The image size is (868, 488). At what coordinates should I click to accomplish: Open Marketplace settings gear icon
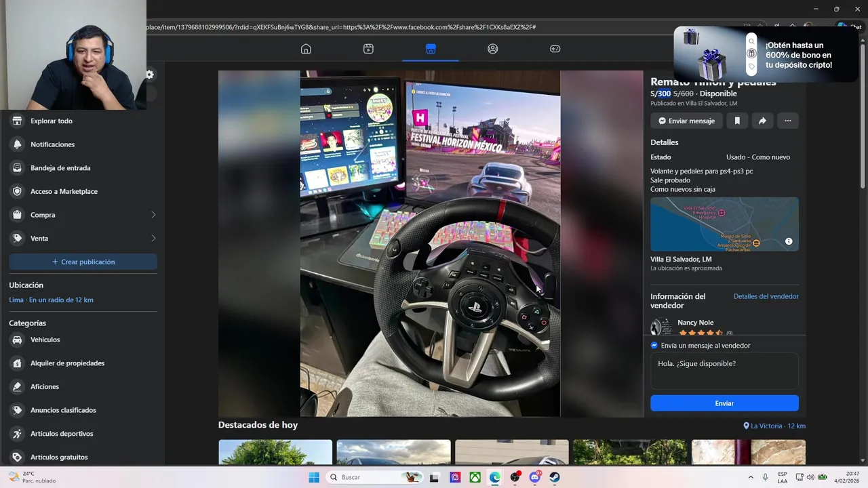tap(150, 75)
